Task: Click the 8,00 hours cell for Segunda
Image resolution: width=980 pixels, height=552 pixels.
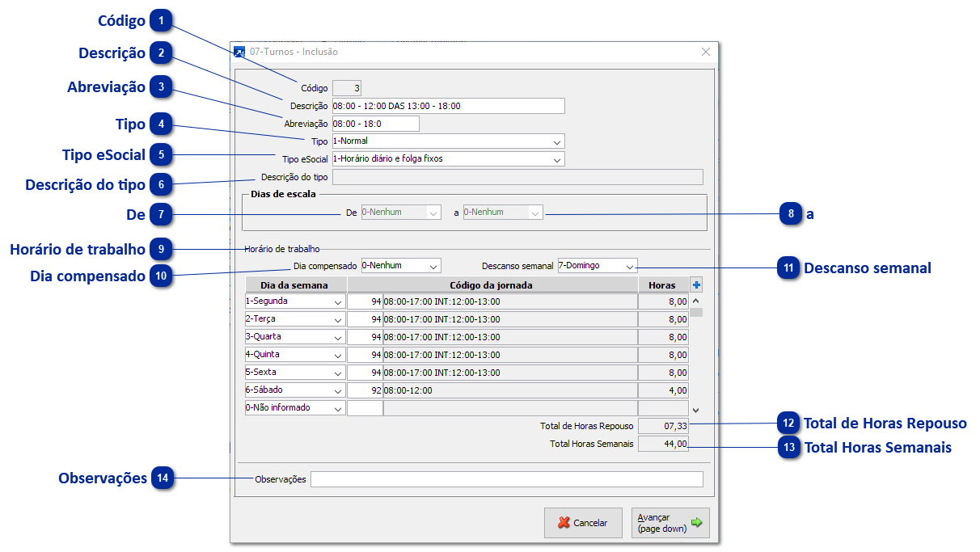Action: click(x=663, y=301)
